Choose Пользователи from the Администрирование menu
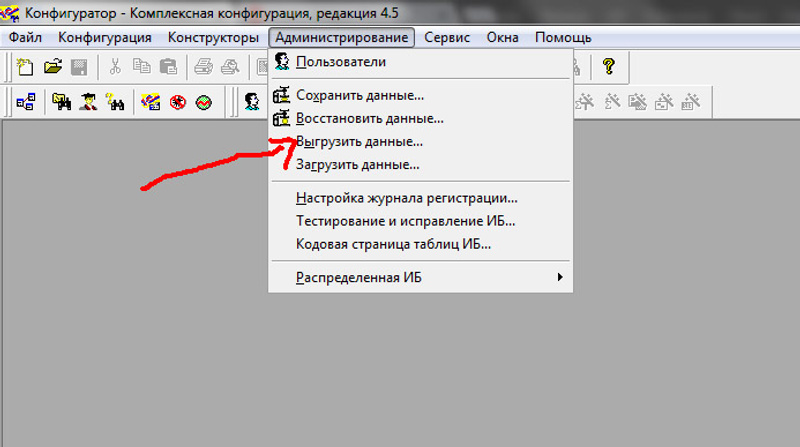 pyautogui.click(x=420, y=62)
